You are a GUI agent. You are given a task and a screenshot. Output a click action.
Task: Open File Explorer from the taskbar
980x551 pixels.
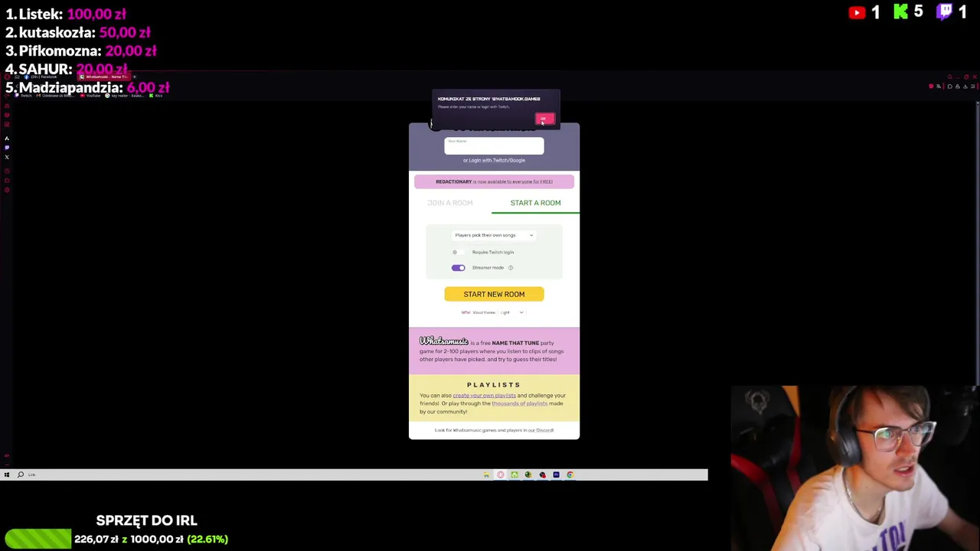(486, 475)
